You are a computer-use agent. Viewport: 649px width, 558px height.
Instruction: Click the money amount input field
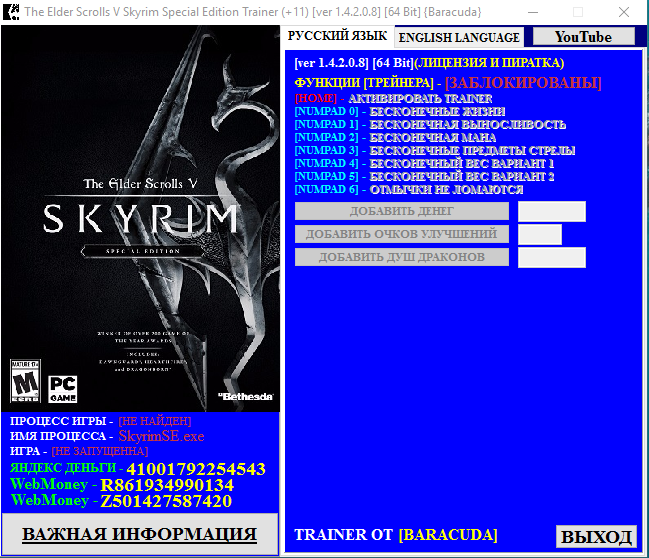tap(552, 212)
